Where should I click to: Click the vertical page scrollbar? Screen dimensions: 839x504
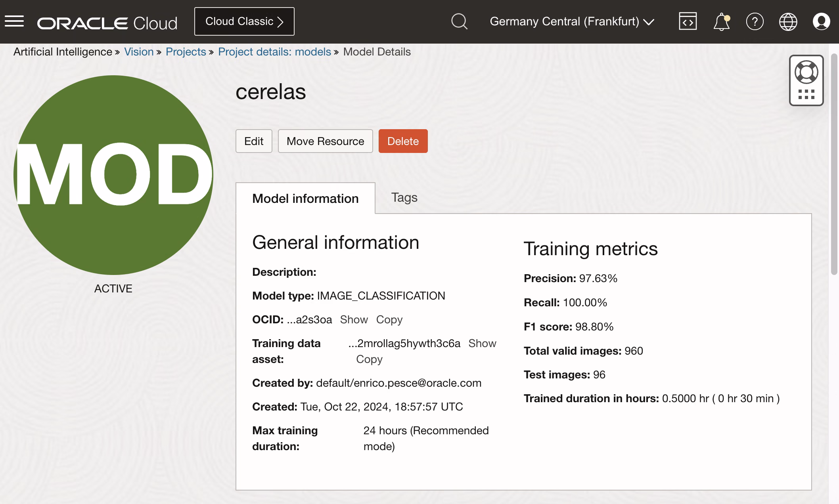tap(834, 164)
